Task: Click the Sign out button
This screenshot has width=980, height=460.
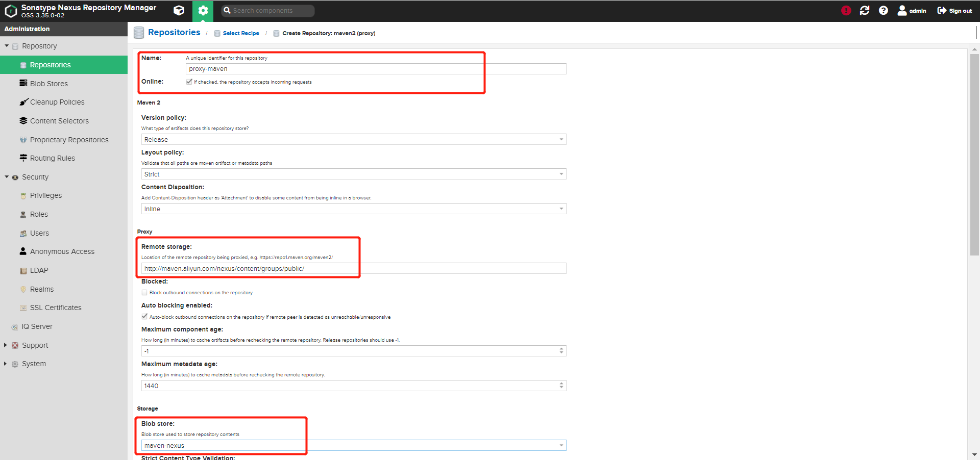Action: 954,11
